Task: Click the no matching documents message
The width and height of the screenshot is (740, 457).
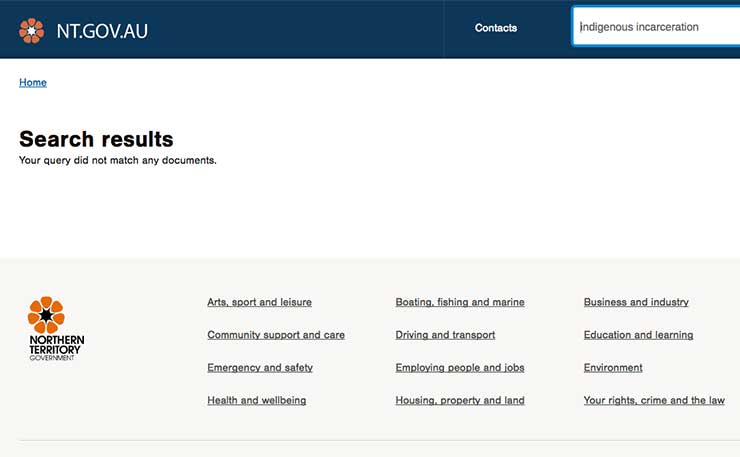Action: (x=118, y=161)
